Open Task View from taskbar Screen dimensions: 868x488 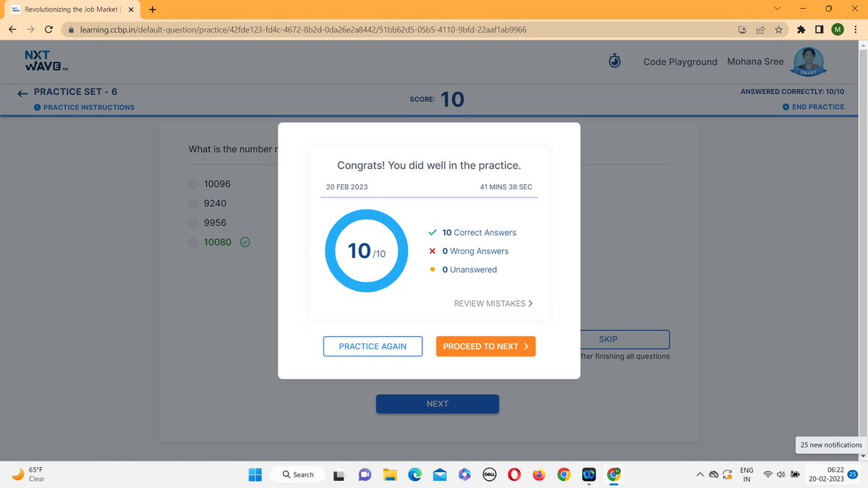tap(339, 475)
